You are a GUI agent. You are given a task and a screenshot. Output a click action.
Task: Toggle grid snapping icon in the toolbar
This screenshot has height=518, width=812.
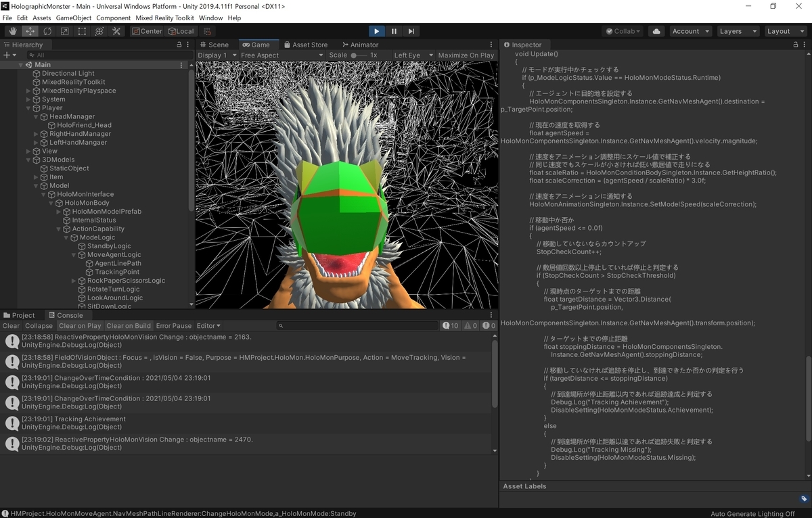pyautogui.click(x=208, y=31)
